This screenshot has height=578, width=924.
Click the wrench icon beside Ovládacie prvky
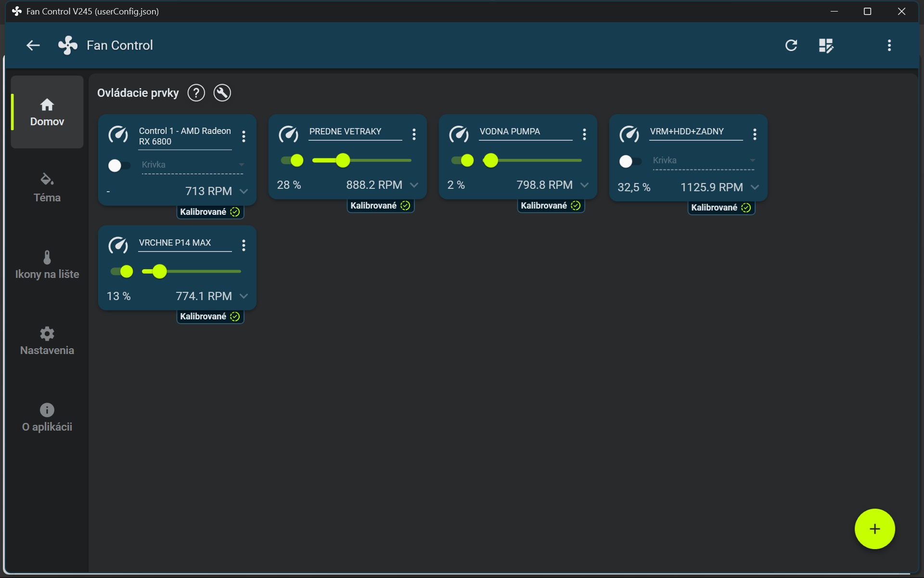click(222, 92)
